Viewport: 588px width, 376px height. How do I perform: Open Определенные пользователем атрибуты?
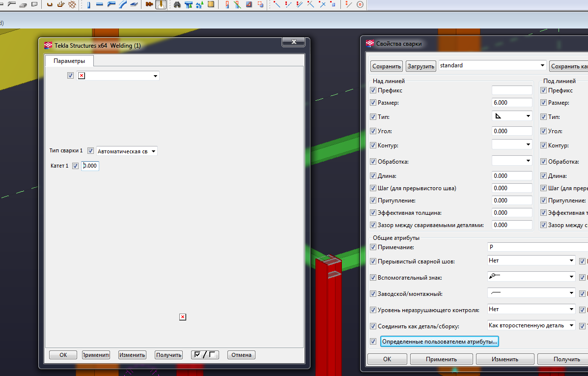pyautogui.click(x=440, y=342)
